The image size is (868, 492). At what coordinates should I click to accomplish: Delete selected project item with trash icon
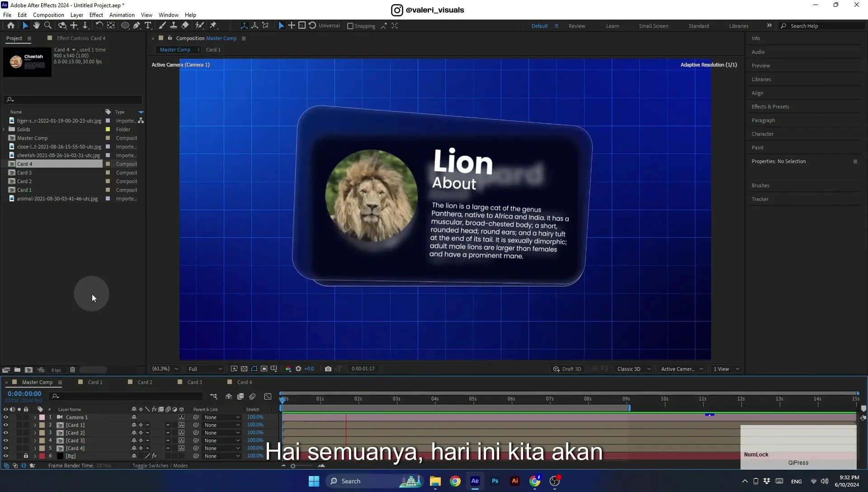coord(72,370)
